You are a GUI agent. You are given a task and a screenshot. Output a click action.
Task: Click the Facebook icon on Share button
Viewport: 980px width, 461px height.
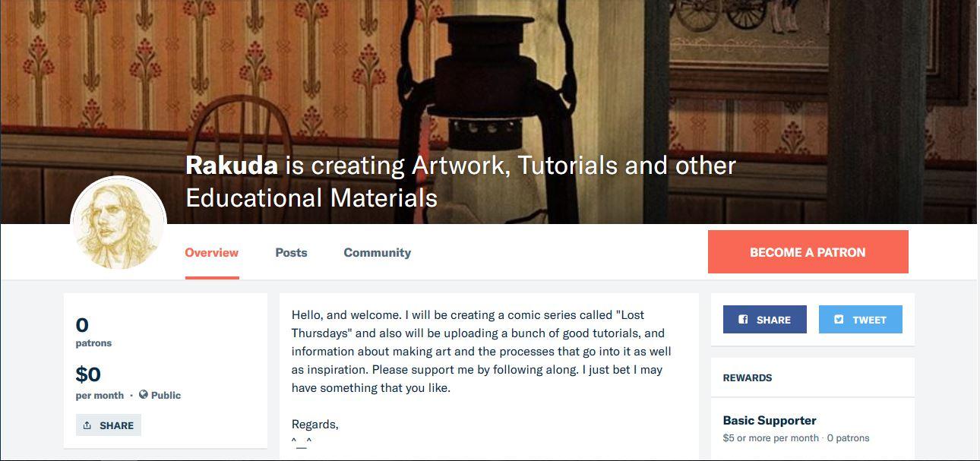coord(744,320)
